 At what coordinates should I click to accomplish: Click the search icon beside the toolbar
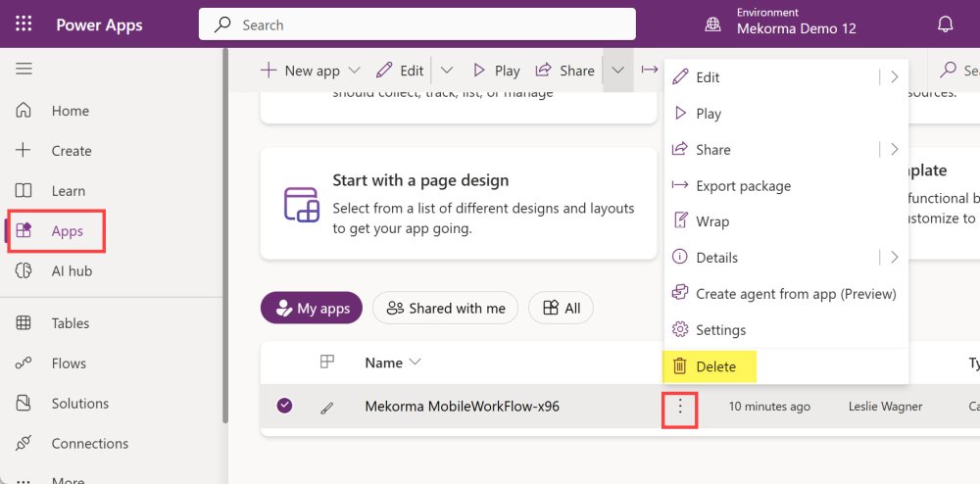click(948, 70)
